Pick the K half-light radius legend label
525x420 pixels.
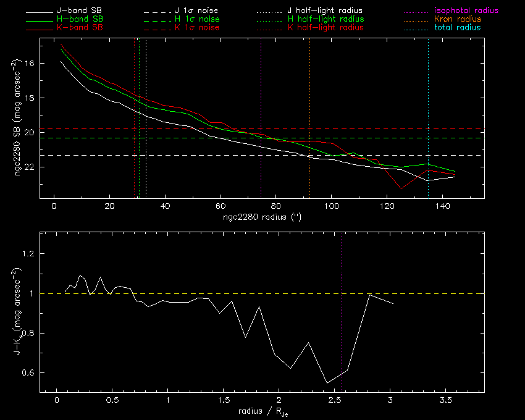click(x=325, y=28)
